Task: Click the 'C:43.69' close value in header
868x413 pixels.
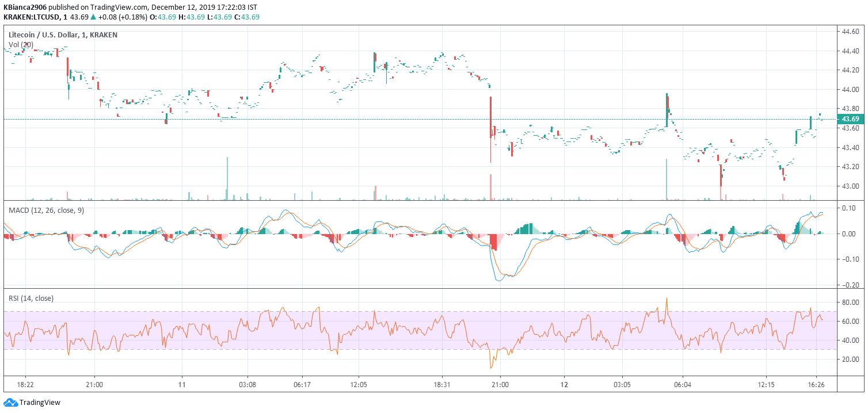Action: 246,17
